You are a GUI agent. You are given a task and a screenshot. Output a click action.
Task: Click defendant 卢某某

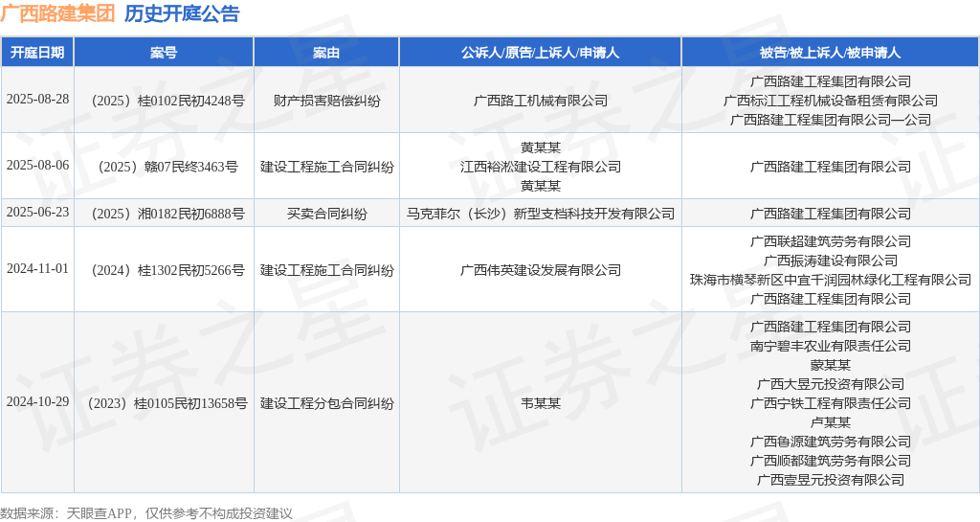[x=831, y=422]
